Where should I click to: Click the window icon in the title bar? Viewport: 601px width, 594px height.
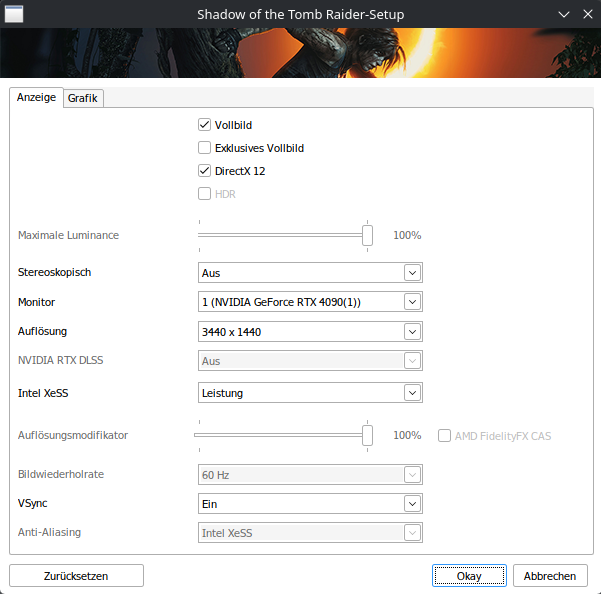pos(14,14)
